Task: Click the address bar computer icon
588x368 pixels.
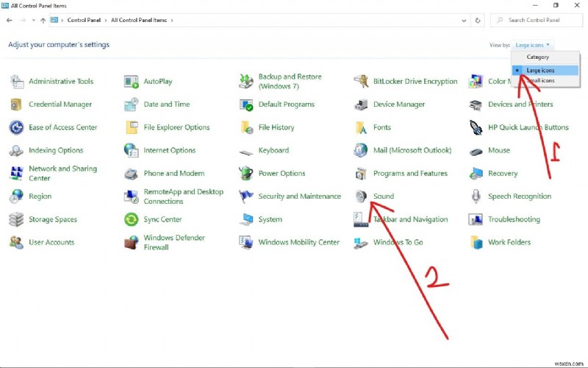Action: pos(54,21)
